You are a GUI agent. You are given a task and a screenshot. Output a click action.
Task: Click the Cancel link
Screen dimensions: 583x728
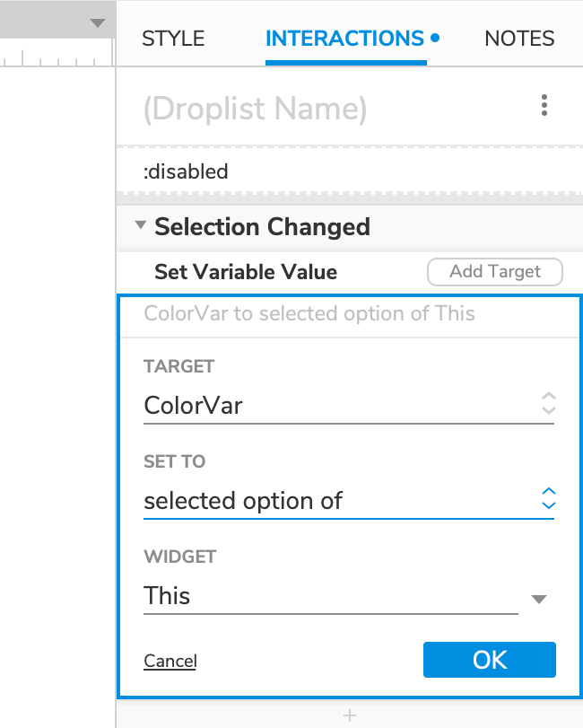(170, 662)
